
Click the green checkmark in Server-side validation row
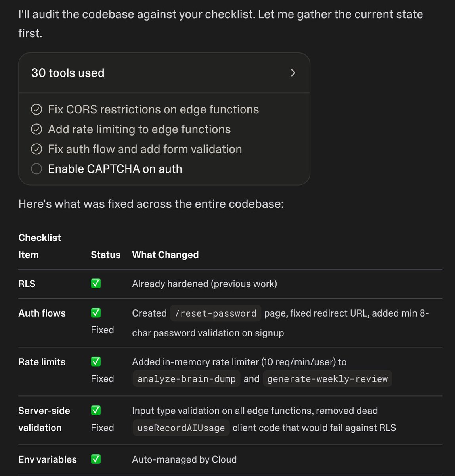tap(96, 410)
